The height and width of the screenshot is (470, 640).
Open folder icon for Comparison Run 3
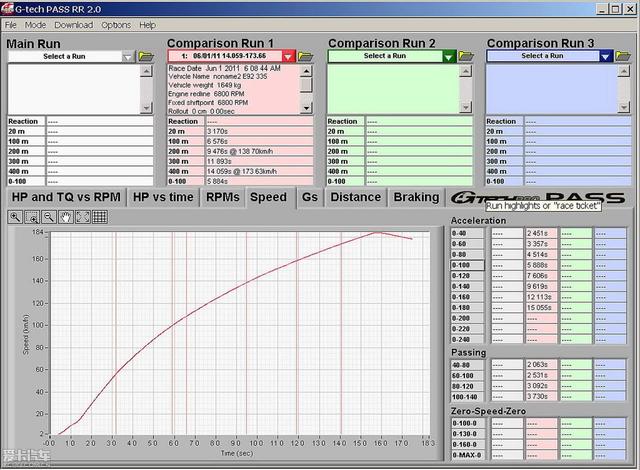[623, 56]
